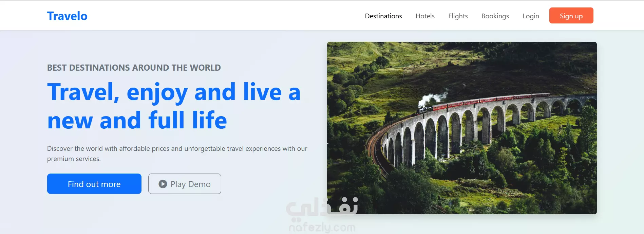Click 'Best Destinations Around The World' subtitle

(134, 68)
